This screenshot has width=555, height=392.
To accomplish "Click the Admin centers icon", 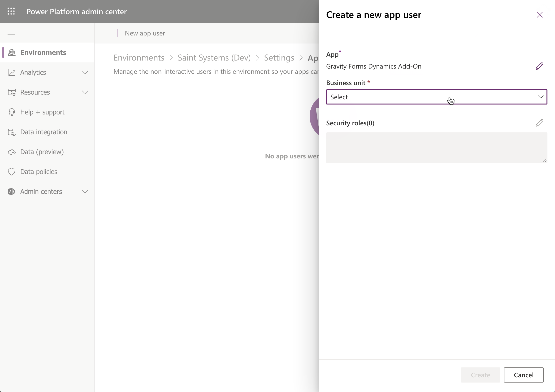I will point(12,192).
